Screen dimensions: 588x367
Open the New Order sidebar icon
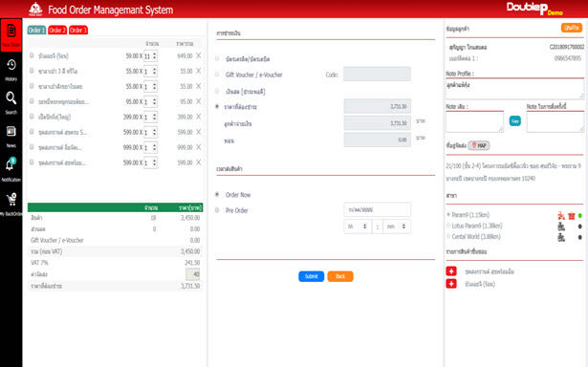[11, 35]
